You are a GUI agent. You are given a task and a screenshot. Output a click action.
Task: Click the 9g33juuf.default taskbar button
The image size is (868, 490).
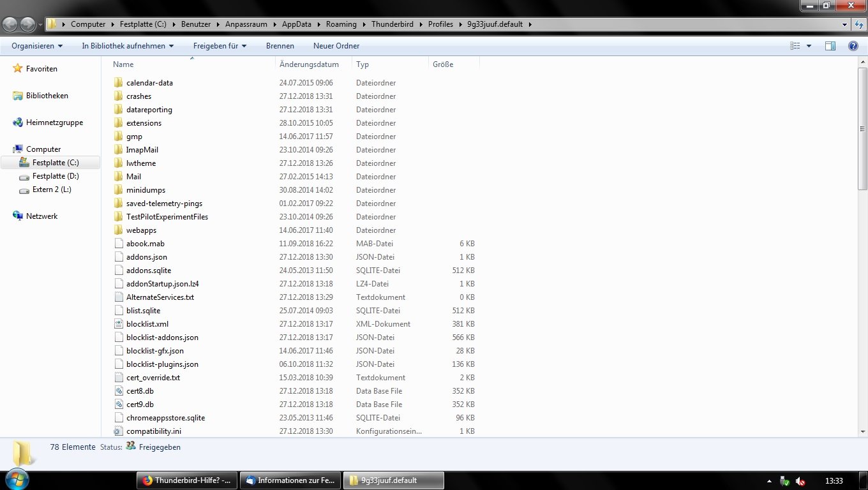click(x=393, y=480)
